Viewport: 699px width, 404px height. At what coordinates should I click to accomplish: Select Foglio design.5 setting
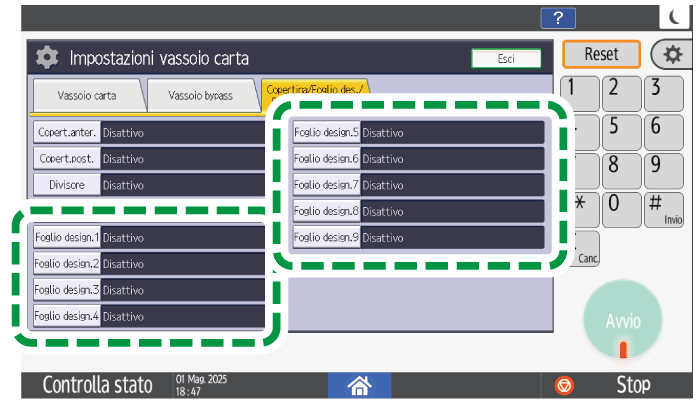[326, 132]
